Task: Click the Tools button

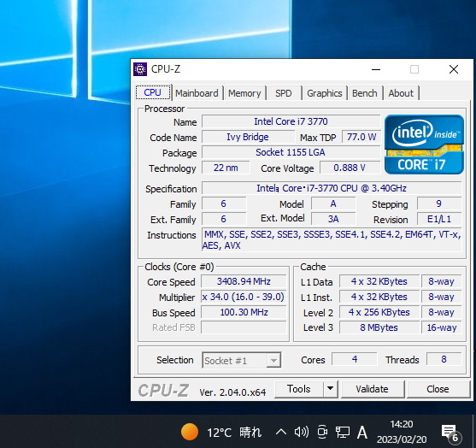Action: tap(299, 389)
